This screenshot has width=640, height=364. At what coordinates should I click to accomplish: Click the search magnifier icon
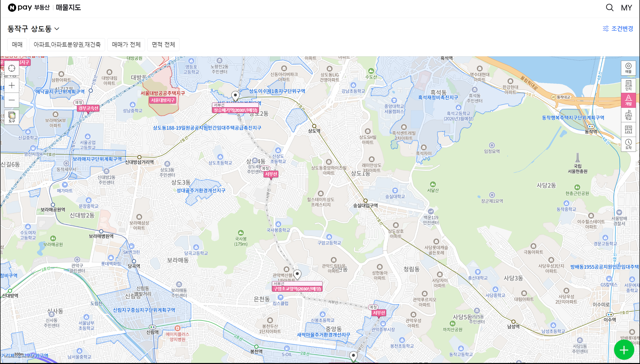[610, 8]
